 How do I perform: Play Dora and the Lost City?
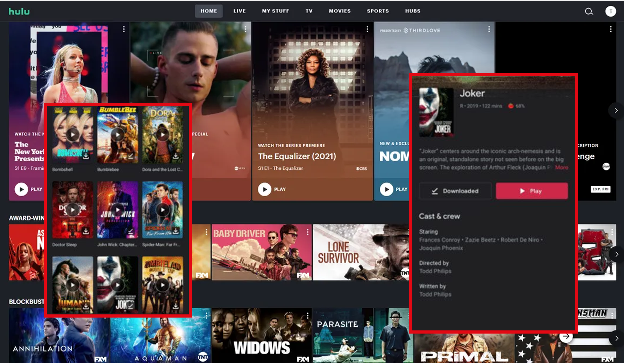162,135
